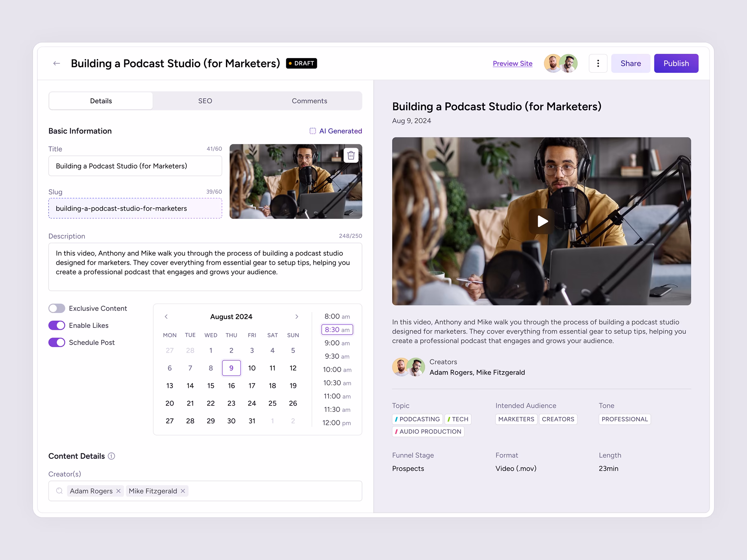Click the Preview Site link
The image size is (747, 560).
[512, 63]
